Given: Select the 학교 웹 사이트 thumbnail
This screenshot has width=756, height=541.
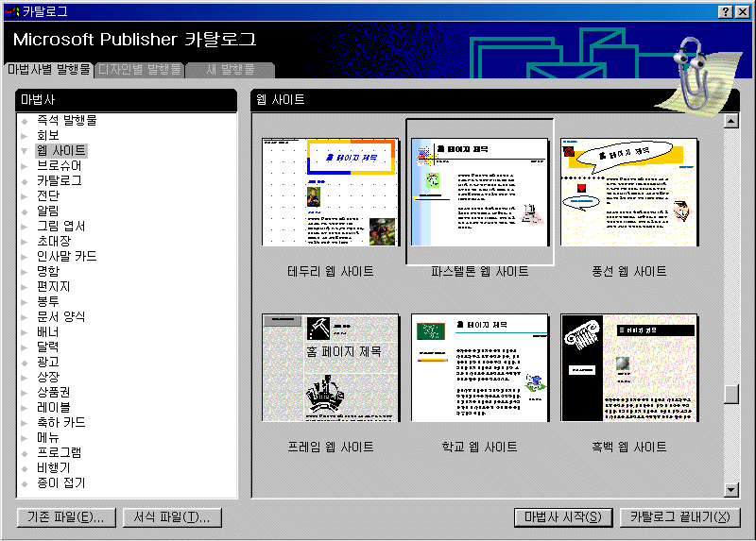Looking at the screenshot, I should [x=480, y=367].
